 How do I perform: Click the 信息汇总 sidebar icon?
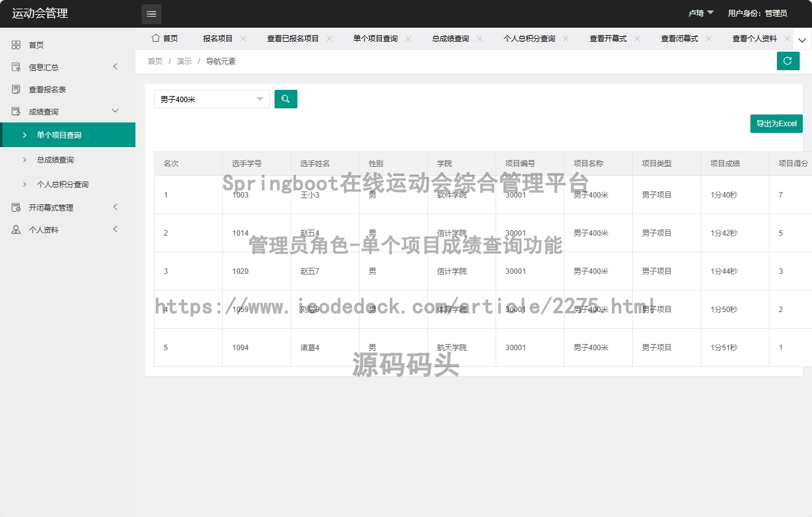click(16, 67)
